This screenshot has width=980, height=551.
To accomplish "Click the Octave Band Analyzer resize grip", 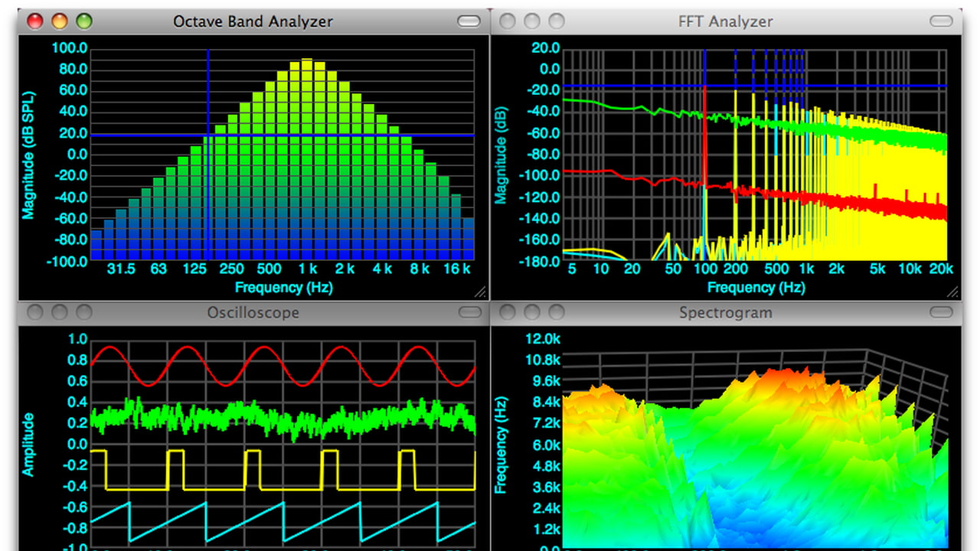I will tap(480, 291).
